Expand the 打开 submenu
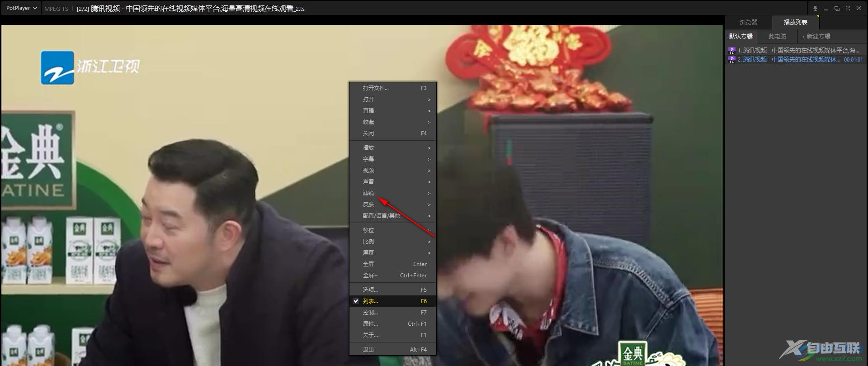The image size is (868, 366). [392, 99]
